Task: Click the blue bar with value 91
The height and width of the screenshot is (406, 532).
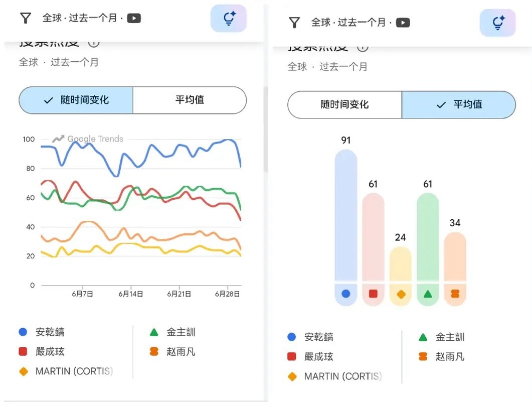Action: (x=346, y=215)
